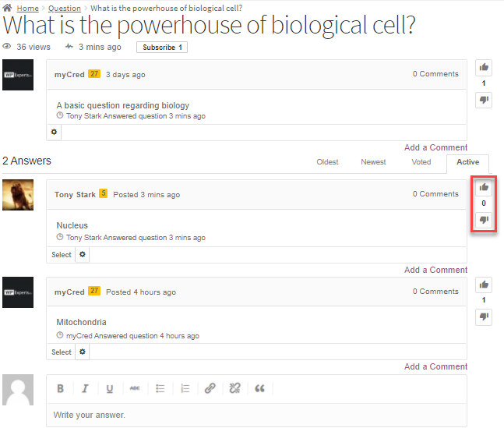The height and width of the screenshot is (428, 504).
Task: Upvote Tony Stark's Nucleus answer
Action: (x=484, y=187)
